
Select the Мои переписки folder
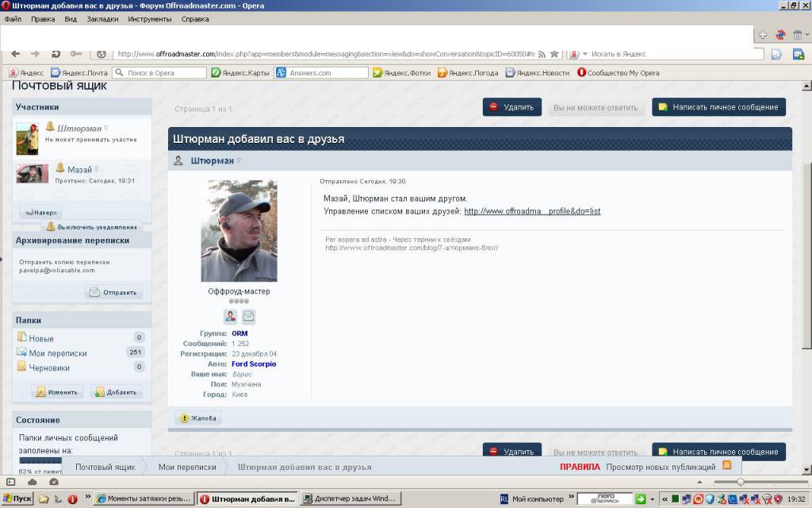(x=58, y=353)
